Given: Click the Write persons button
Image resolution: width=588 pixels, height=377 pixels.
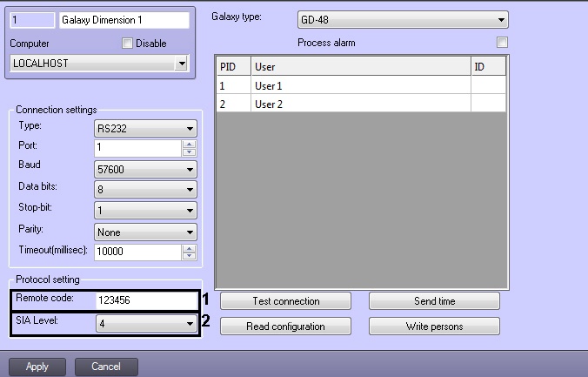Looking at the screenshot, I should pyautogui.click(x=434, y=327).
